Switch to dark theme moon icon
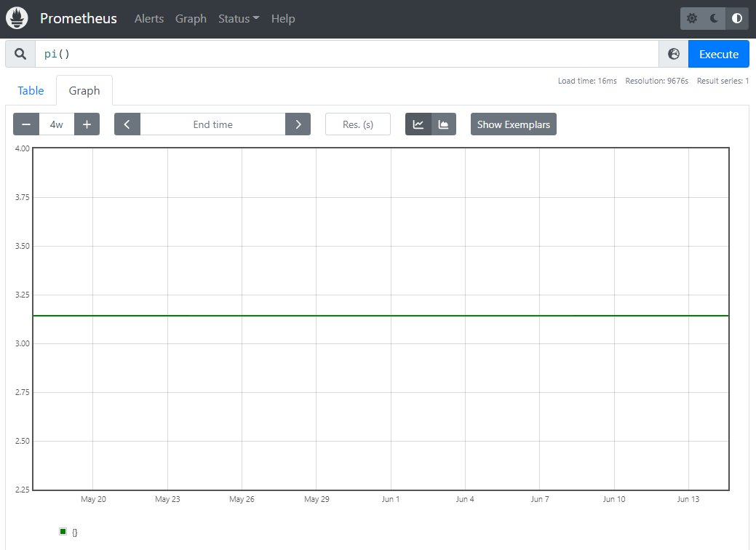756x550 pixels. [715, 18]
